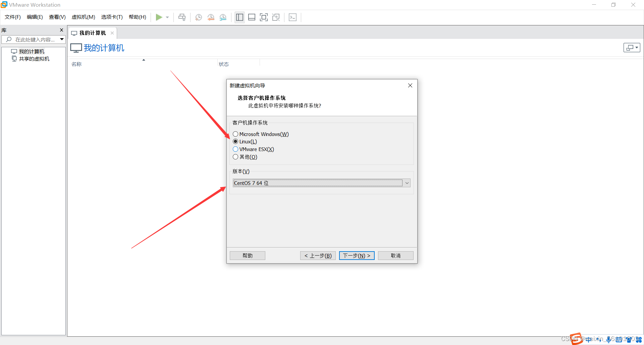Click the 帮助 button in the wizard
Screen dimensions: 644x345
[248, 256]
